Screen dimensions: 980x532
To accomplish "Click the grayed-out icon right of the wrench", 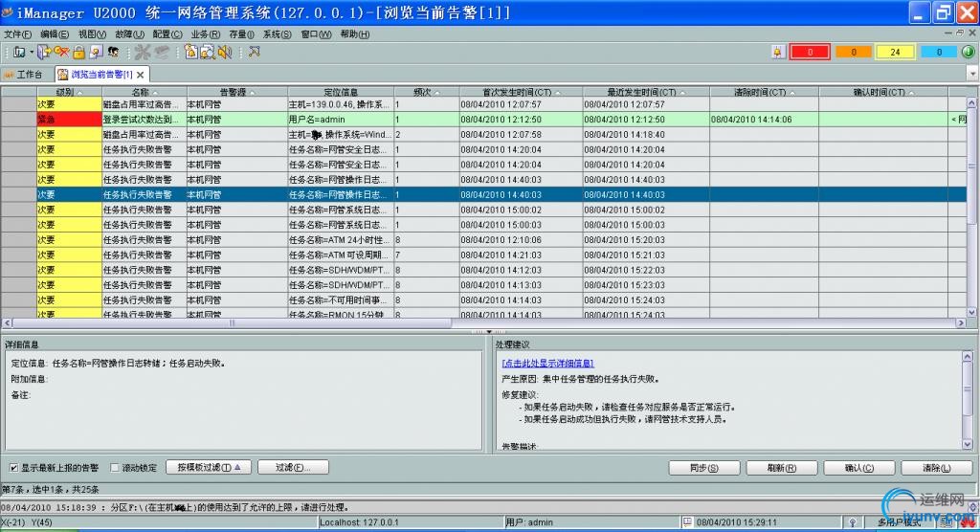I will tap(162, 53).
